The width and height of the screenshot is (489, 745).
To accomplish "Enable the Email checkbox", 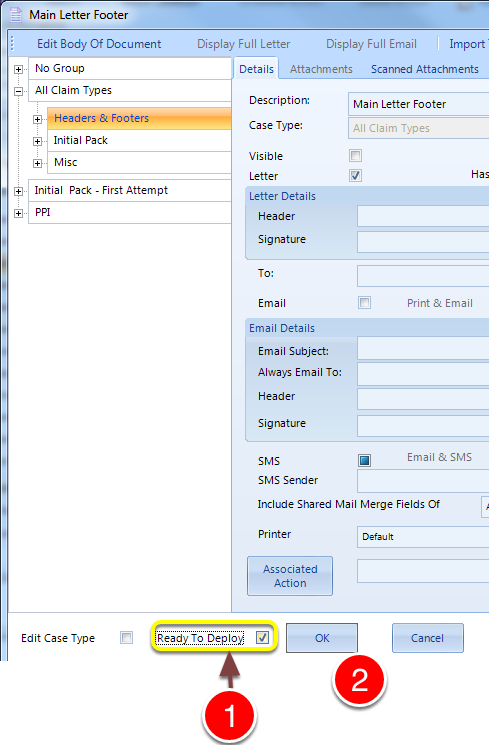I will 364,303.
